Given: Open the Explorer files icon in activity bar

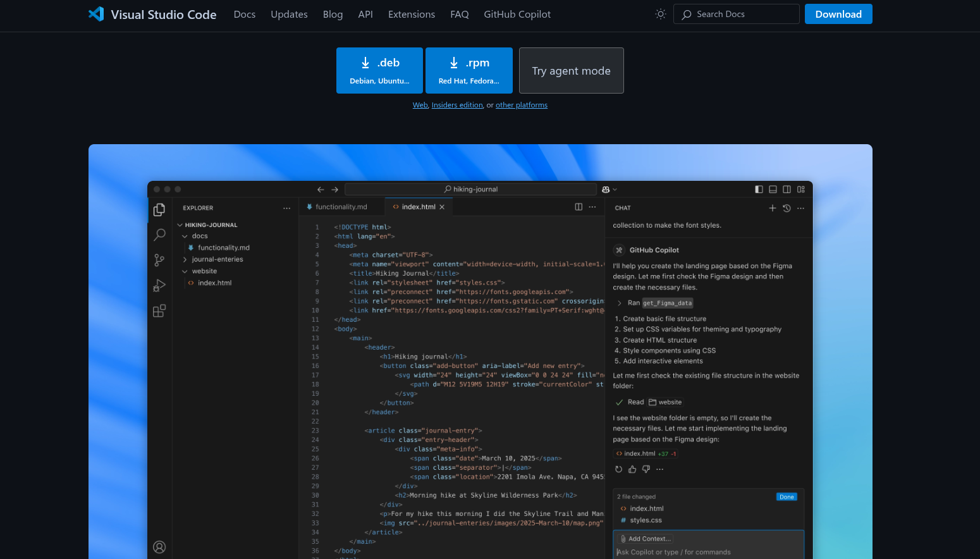Looking at the screenshot, I should point(159,209).
